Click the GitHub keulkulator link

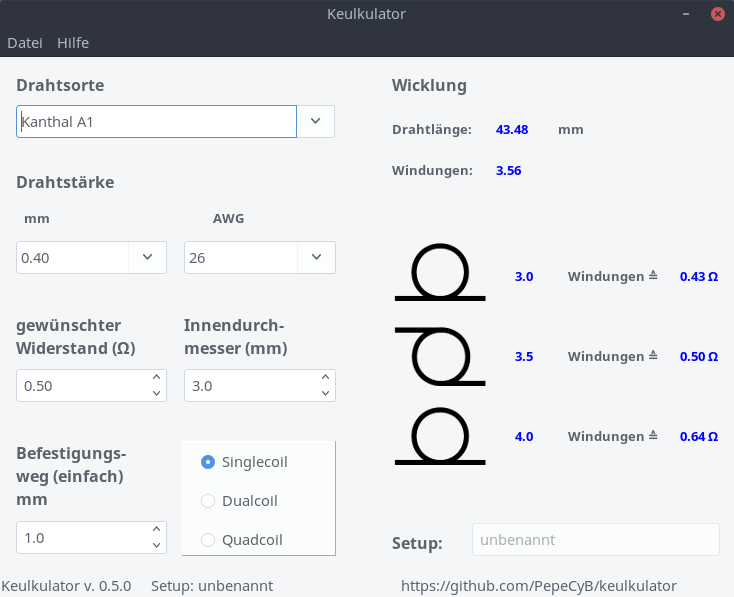point(538,586)
